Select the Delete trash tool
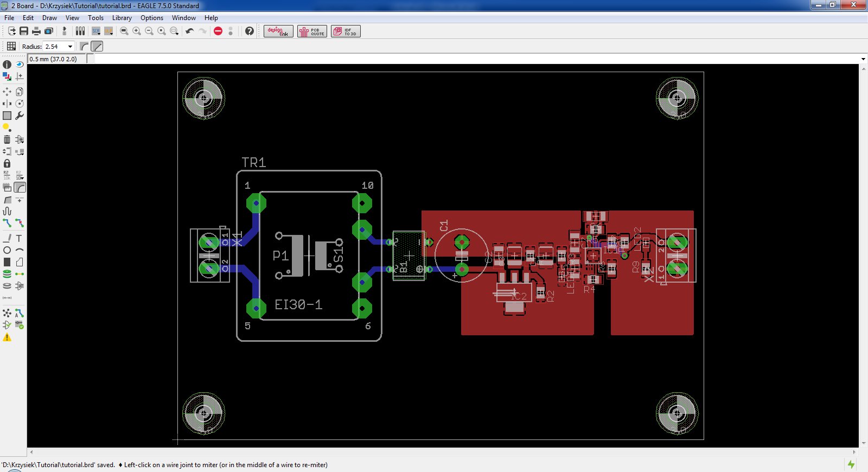 pyautogui.click(x=7, y=139)
